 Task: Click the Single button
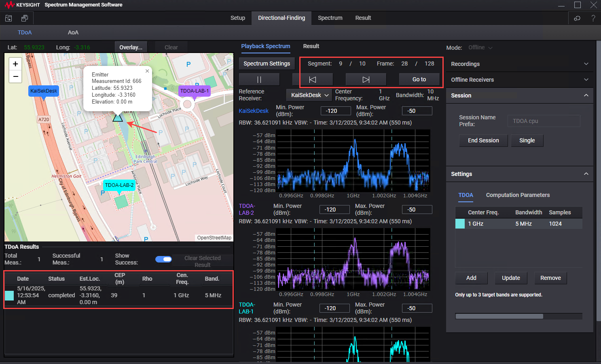(527, 141)
